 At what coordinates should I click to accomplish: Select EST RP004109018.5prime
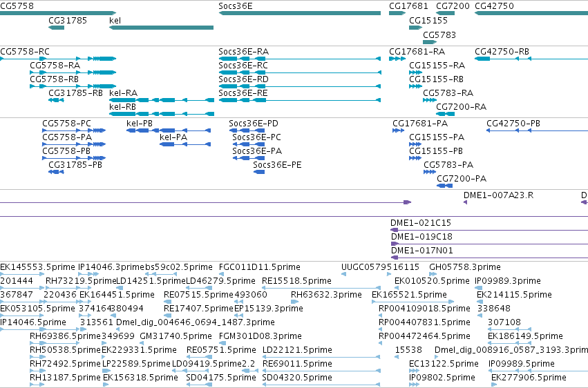click(381, 316)
